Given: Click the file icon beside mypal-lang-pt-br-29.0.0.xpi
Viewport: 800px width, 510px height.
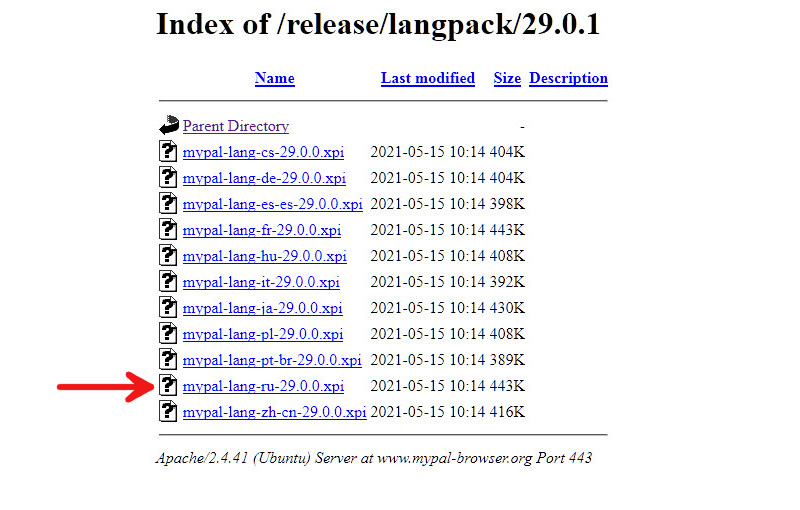Looking at the screenshot, I should pyautogui.click(x=168, y=360).
